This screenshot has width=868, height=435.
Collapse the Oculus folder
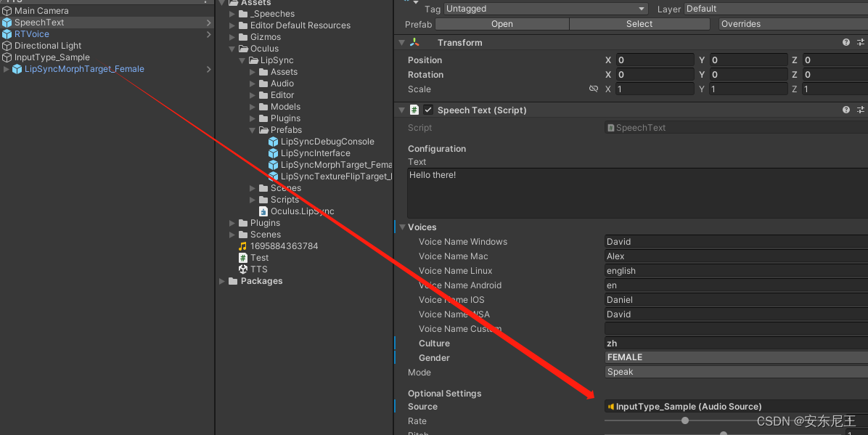pos(232,49)
